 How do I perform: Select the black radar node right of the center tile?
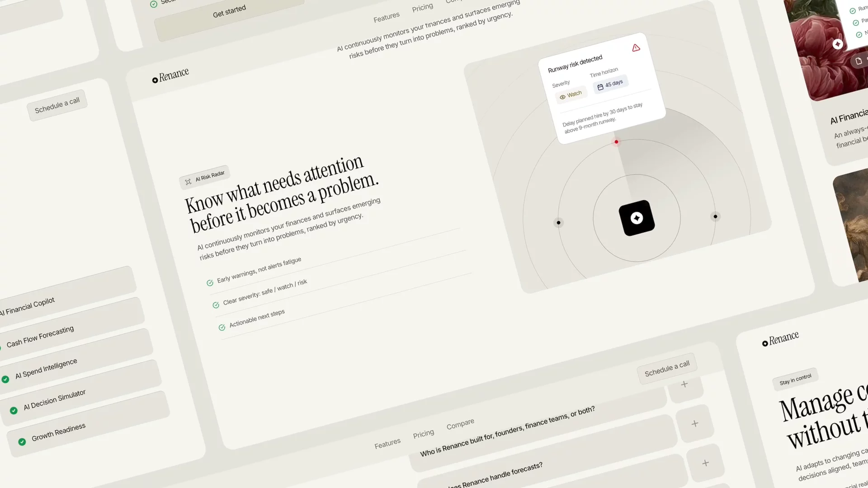[x=715, y=216]
